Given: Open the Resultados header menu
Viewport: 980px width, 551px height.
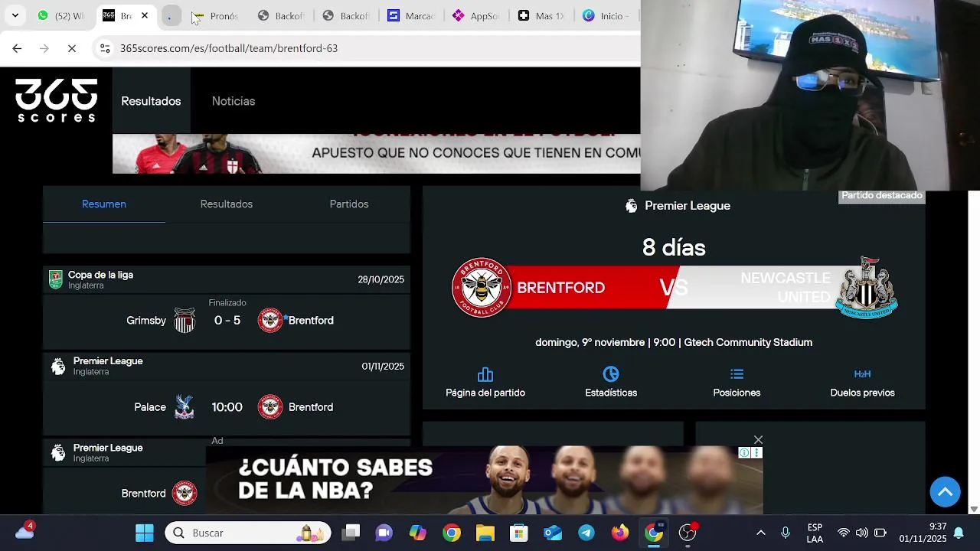Looking at the screenshot, I should (x=151, y=101).
